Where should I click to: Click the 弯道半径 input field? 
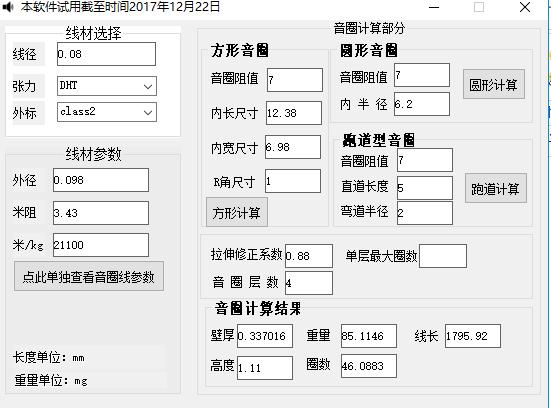pyautogui.click(x=425, y=213)
